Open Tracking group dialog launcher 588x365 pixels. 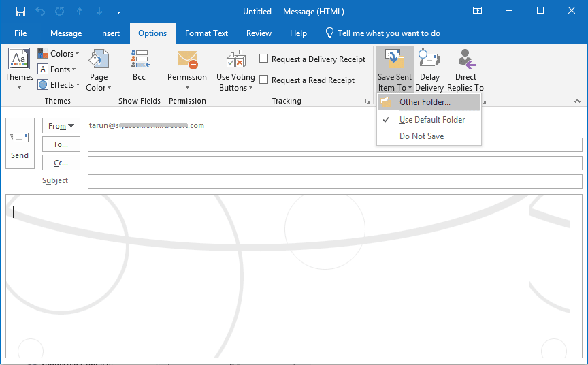point(367,101)
